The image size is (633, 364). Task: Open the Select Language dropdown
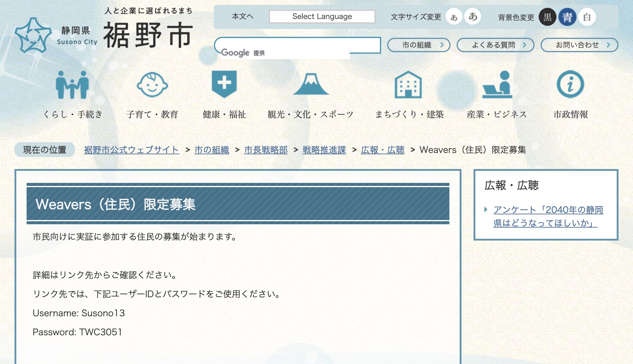[322, 17]
